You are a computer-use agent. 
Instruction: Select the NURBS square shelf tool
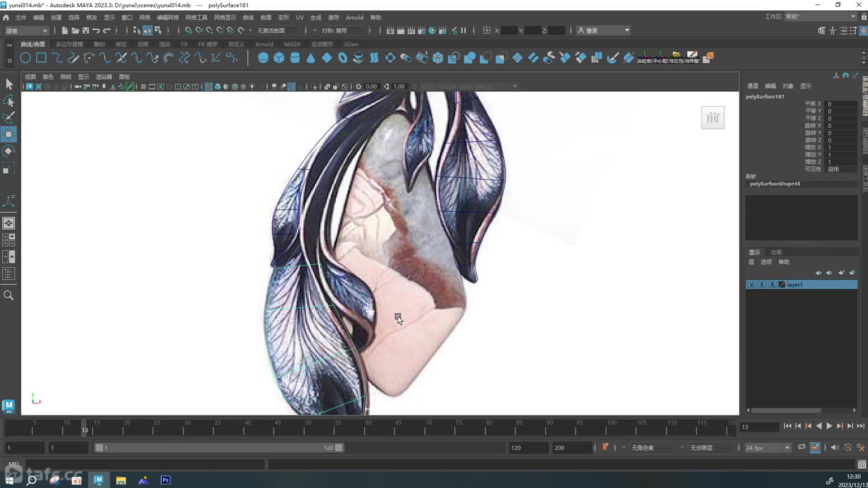(x=41, y=58)
